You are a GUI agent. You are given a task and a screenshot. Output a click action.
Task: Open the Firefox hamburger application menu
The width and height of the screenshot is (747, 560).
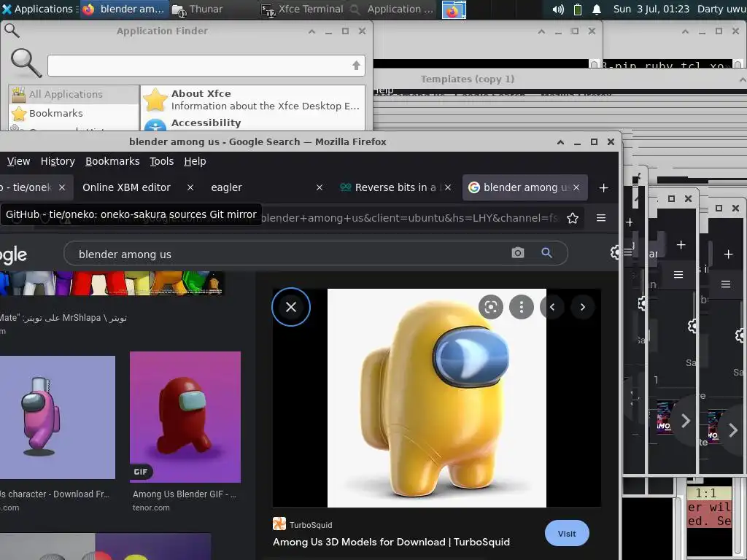(x=601, y=218)
